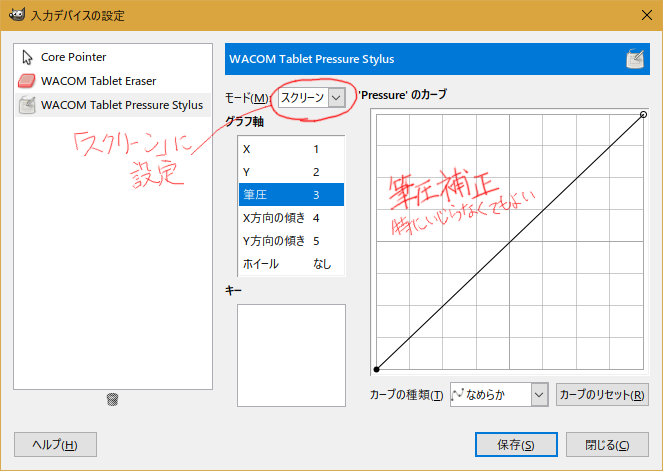Select the ホイール axis row
663x471 pixels.
click(291, 264)
